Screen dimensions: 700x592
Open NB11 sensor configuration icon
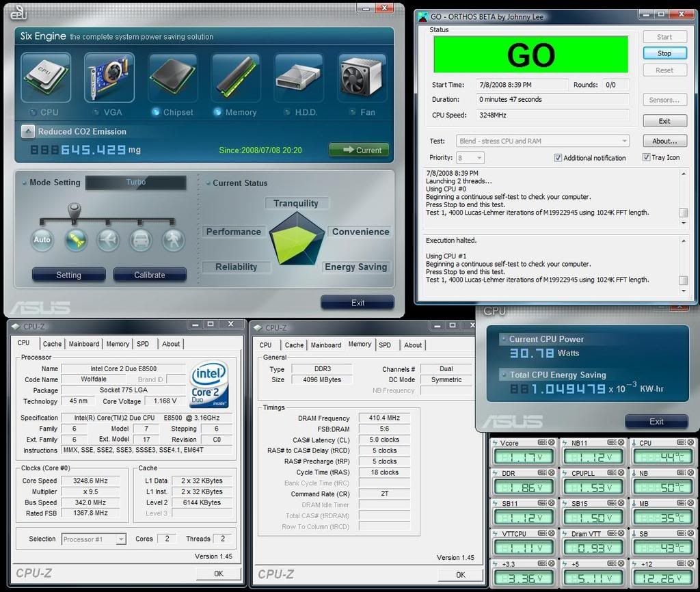click(x=612, y=442)
